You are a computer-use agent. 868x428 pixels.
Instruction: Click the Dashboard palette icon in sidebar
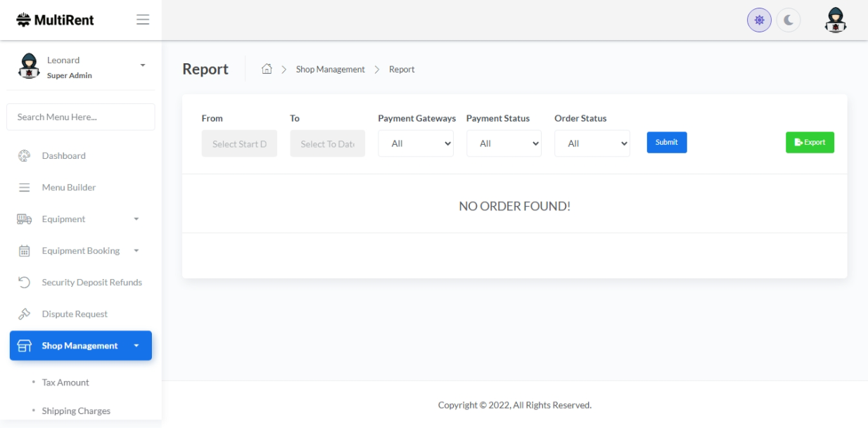click(x=24, y=156)
